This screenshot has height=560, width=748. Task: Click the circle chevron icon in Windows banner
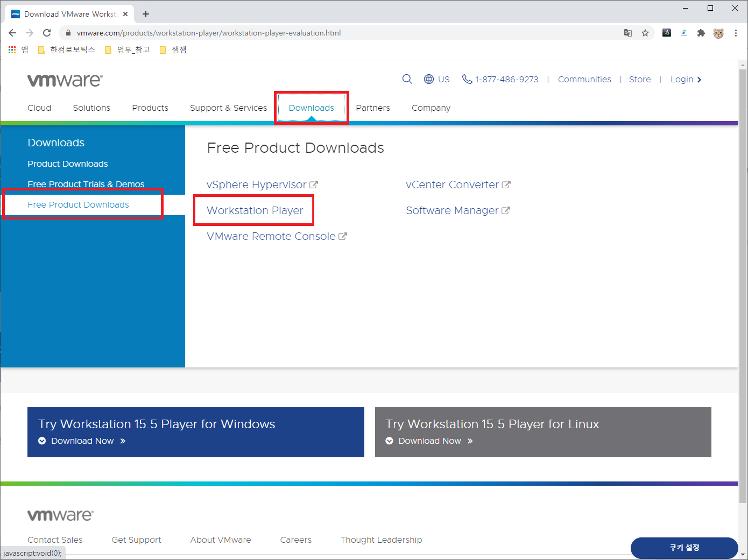(42, 441)
